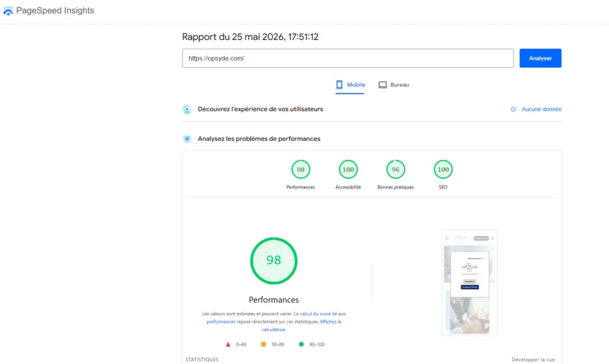The height and width of the screenshot is (364, 609).
Task: Click the large Performances title below the gauge
Action: point(274,300)
